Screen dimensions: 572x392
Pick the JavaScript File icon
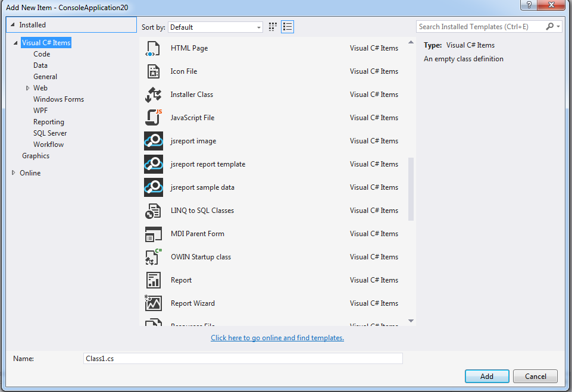(x=154, y=118)
